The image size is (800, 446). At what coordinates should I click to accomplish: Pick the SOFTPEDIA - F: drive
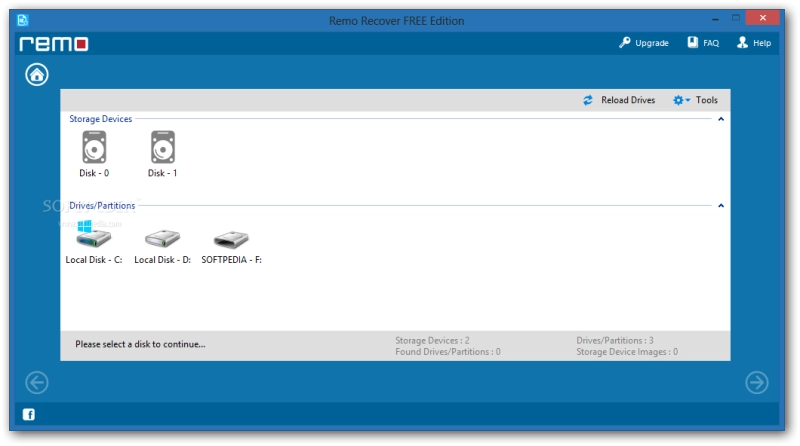231,246
